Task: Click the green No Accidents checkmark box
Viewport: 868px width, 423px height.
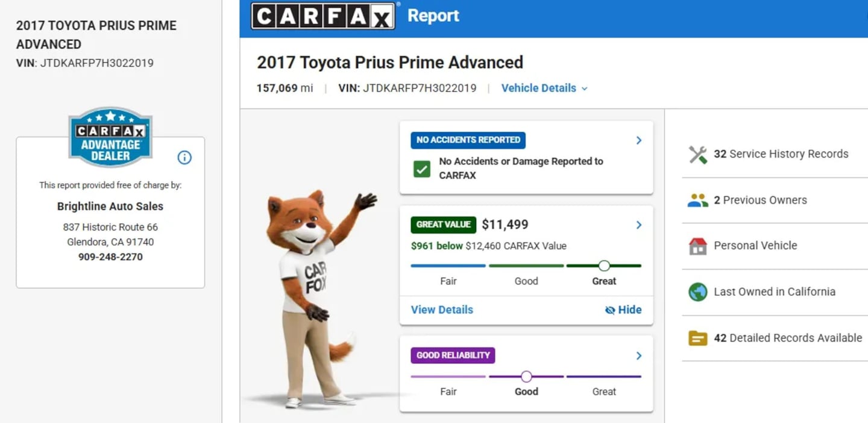Action: pos(422,169)
